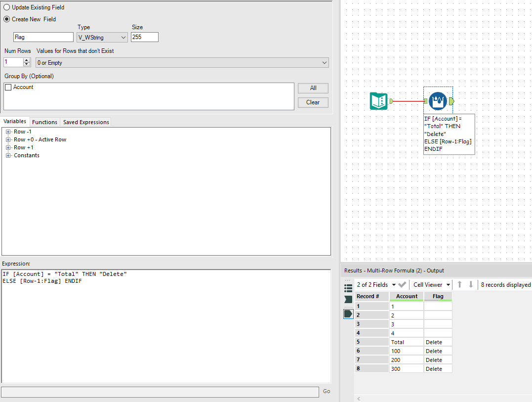The width and height of the screenshot is (532, 402).
Task: Click the checkmark icon beside fields selector
Action: [x=402, y=285]
